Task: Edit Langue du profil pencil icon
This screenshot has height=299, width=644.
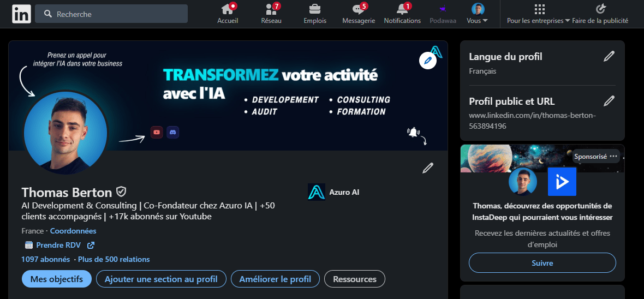Action: (x=609, y=56)
